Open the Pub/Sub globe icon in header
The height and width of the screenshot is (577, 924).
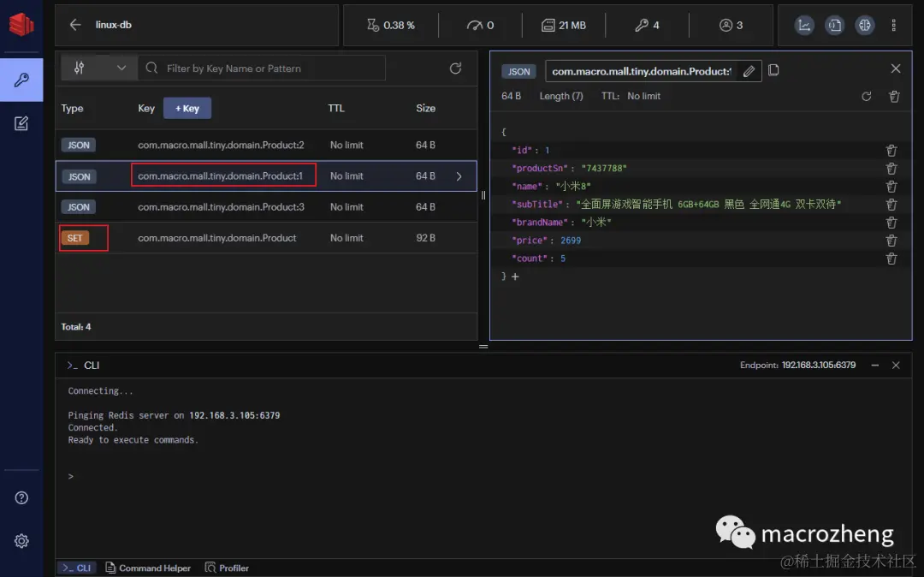(864, 25)
